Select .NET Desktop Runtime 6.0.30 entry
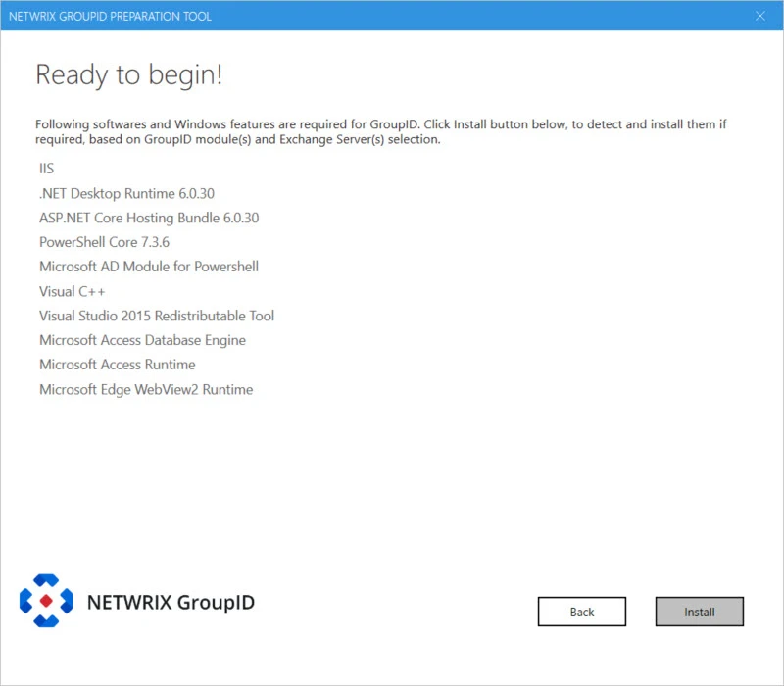The image size is (784, 686). pyautogui.click(x=126, y=193)
